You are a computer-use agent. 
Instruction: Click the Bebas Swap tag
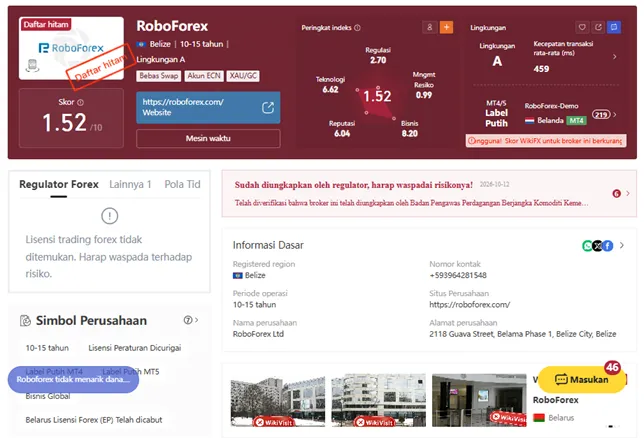pos(159,76)
